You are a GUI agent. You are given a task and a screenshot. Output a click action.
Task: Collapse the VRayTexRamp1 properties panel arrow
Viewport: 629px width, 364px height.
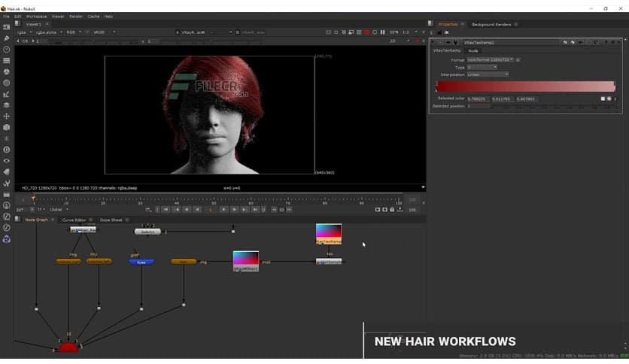(x=433, y=43)
